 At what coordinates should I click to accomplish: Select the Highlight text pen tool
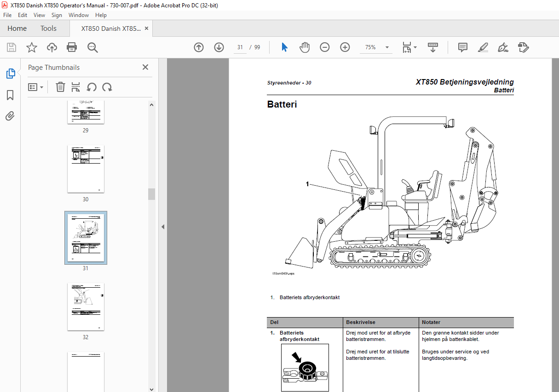coord(483,47)
